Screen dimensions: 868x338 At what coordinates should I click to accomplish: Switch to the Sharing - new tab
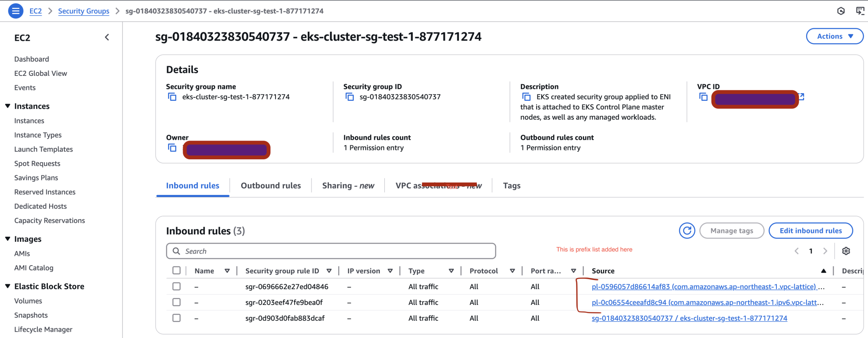click(348, 186)
